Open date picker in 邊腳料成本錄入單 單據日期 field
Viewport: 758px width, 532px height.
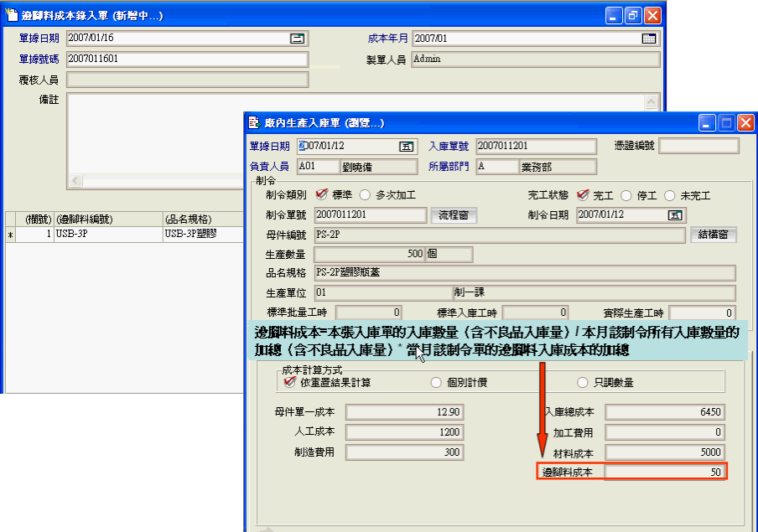click(x=297, y=39)
